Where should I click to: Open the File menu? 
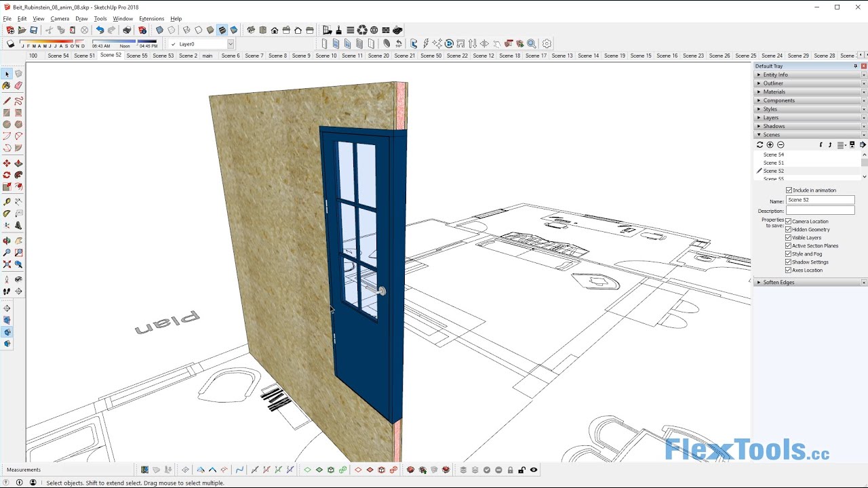pos(7,18)
